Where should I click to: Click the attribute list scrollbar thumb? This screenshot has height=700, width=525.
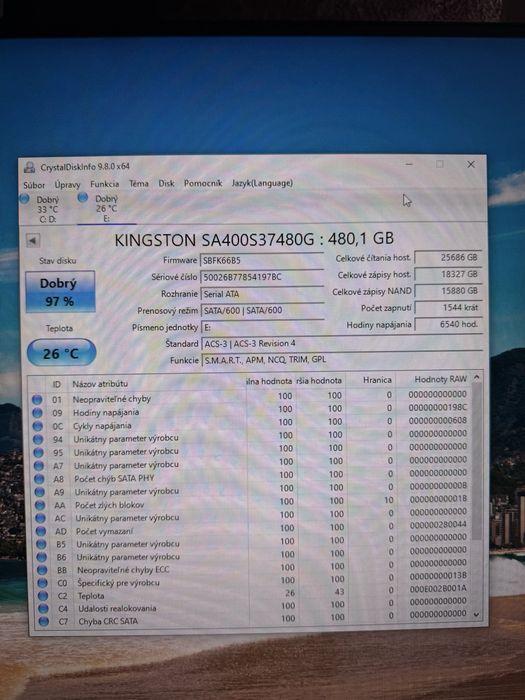476,460
